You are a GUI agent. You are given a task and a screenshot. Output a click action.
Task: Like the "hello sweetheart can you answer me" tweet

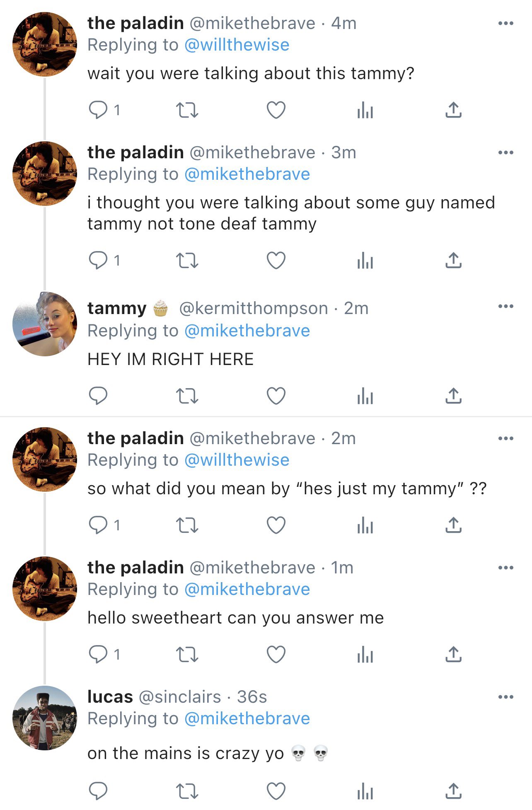click(x=276, y=654)
